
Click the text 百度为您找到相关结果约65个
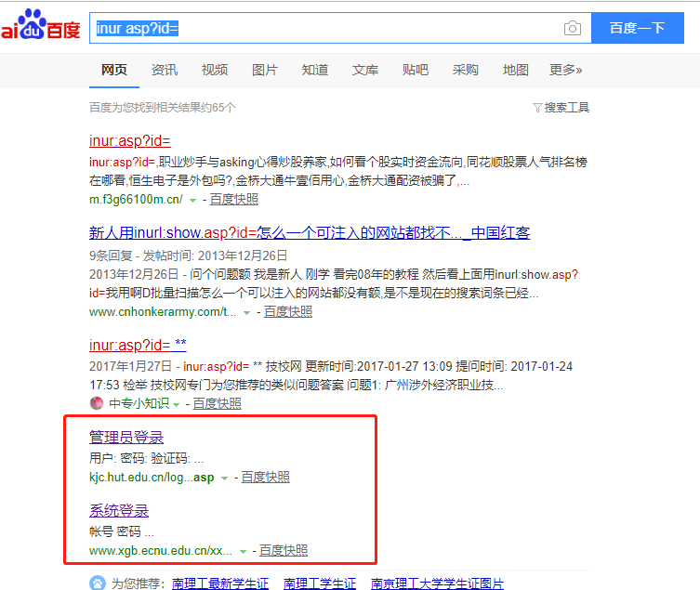click(163, 108)
